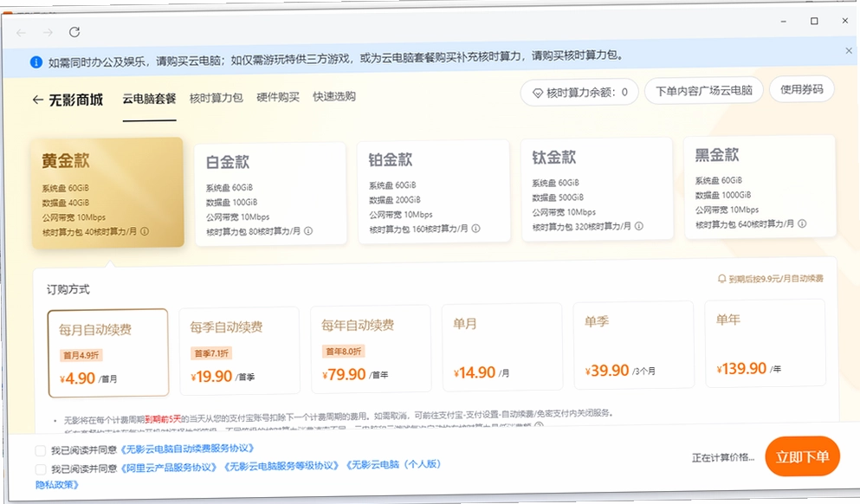
Task: Maximize the window
Action: (814, 21)
